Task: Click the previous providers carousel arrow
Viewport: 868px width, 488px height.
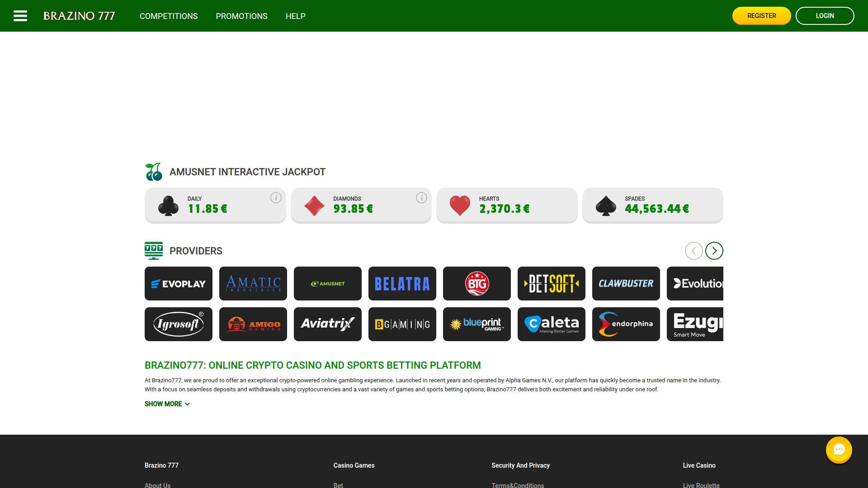Action: point(694,251)
